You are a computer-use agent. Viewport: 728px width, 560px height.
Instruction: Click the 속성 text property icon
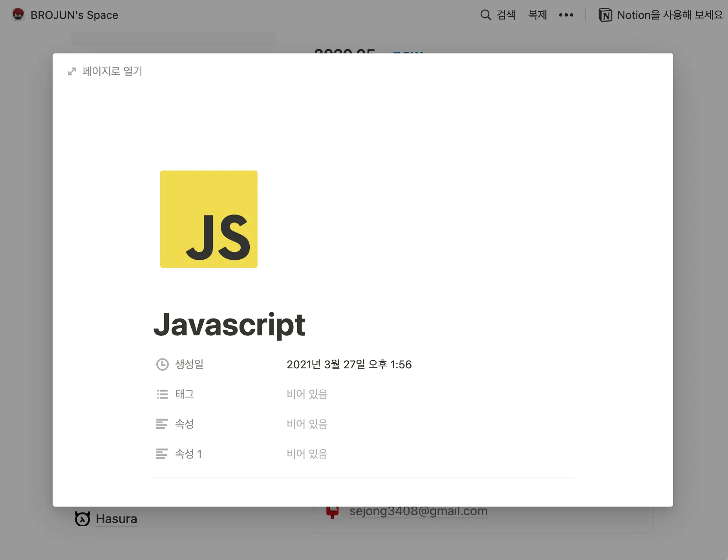point(162,424)
